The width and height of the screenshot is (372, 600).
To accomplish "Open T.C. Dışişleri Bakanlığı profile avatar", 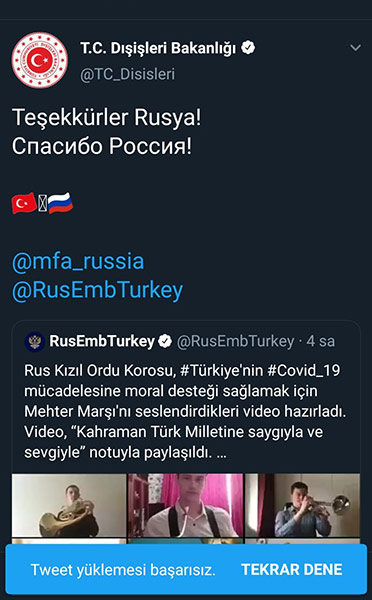I will [39, 60].
